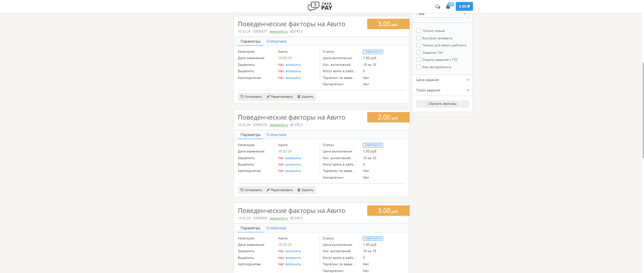Click ЗАВЕРШЕНО status badge of task ID560577
The height and width of the screenshot is (273, 644).
[373, 52]
